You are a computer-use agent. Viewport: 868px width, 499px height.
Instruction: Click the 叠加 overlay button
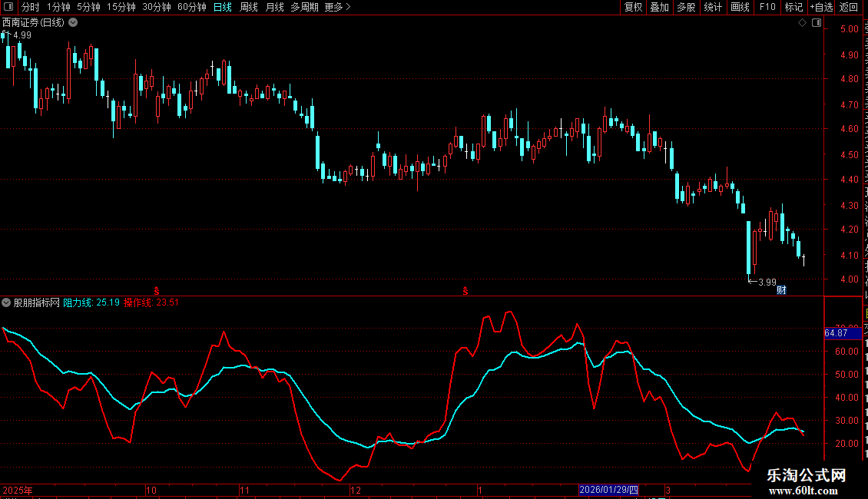pyautogui.click(x=659, y=7)
